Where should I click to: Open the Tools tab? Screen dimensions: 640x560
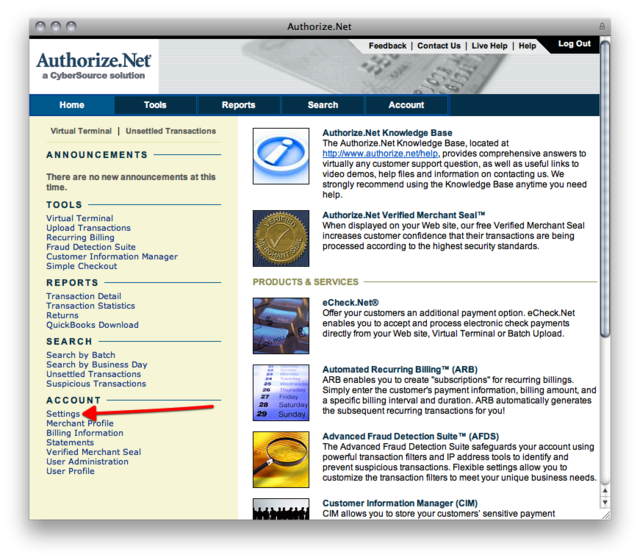tap(155, 105)
